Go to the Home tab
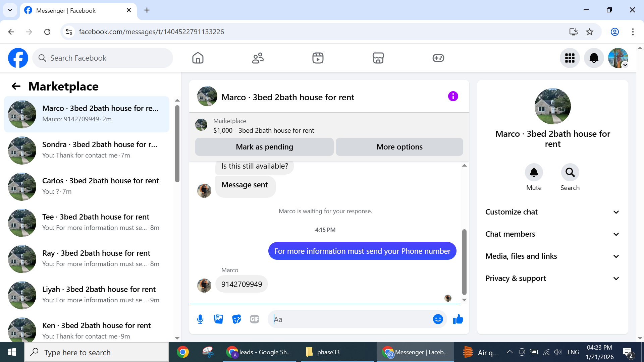The image size is (644, 362). [198, 58]
